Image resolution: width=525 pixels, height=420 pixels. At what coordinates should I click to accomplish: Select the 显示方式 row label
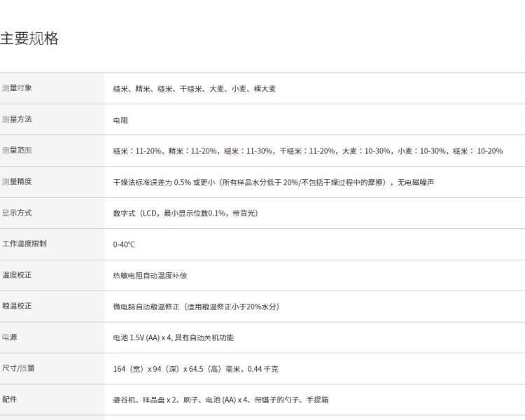17,213
